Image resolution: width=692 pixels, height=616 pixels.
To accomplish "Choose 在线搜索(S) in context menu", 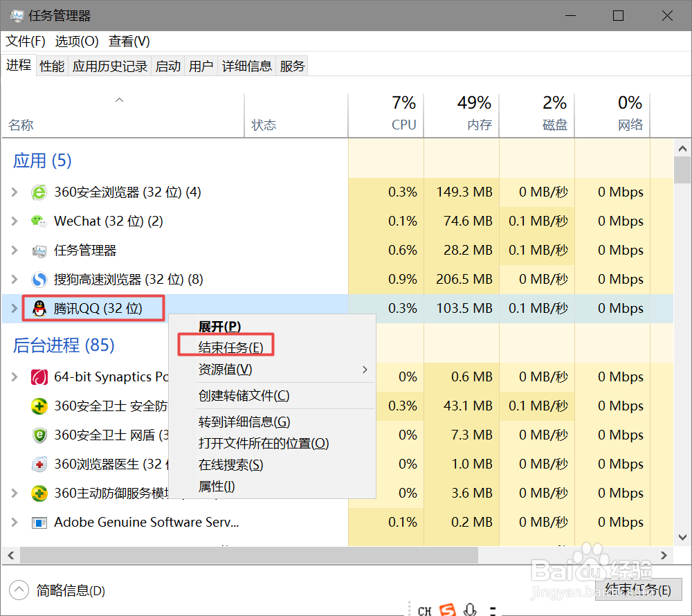I will click(x=272, y=465).
